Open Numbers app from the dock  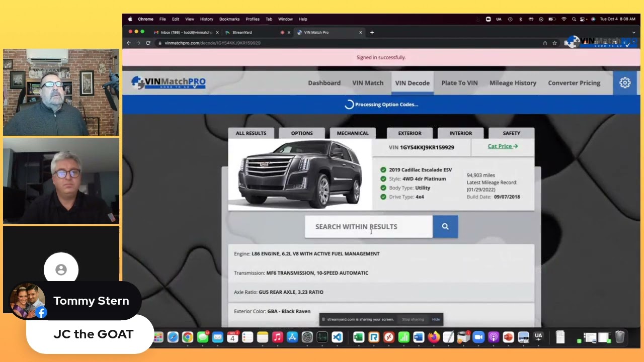click(404, 337)
